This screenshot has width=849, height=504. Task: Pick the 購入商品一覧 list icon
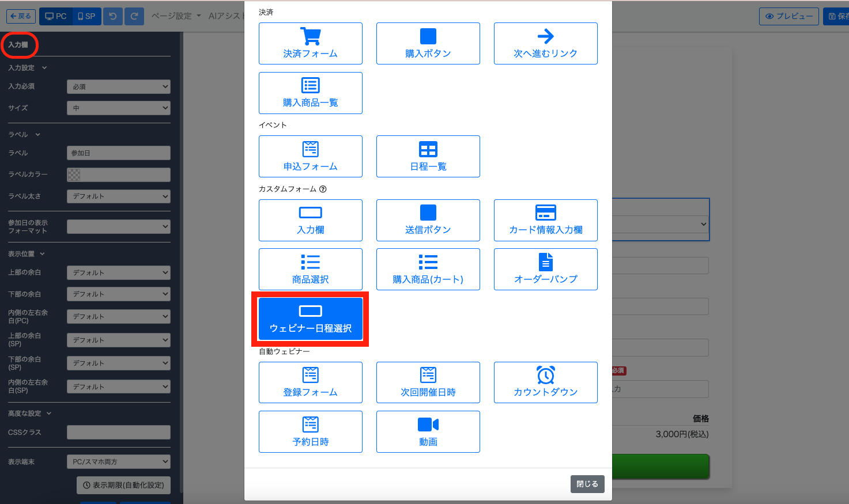coord(311,85)
